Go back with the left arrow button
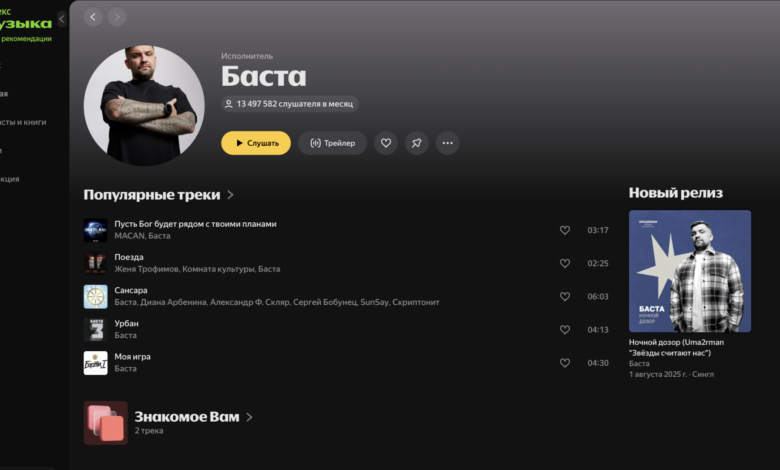This screenshot has height=470, width=780. 93,17
